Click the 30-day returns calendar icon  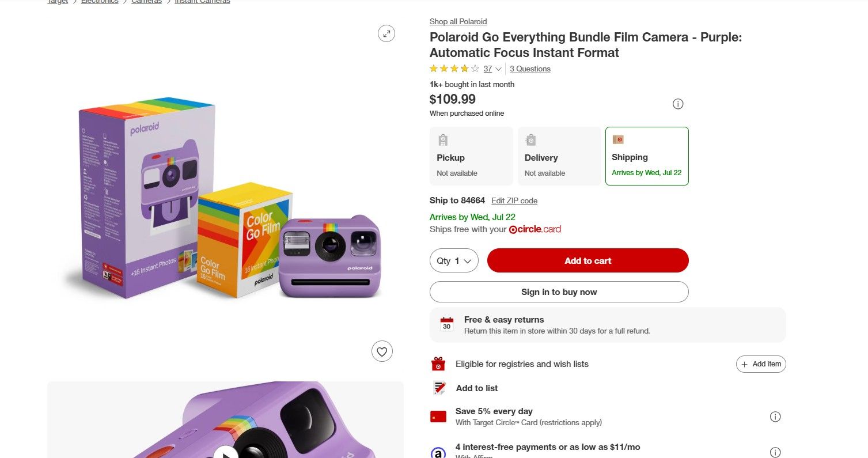[x=446, y=324]
